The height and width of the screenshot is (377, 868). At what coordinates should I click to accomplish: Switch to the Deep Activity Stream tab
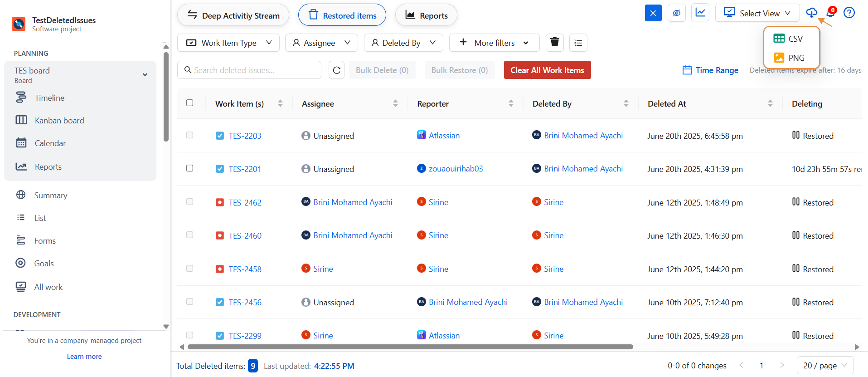[x=233, y=15]
